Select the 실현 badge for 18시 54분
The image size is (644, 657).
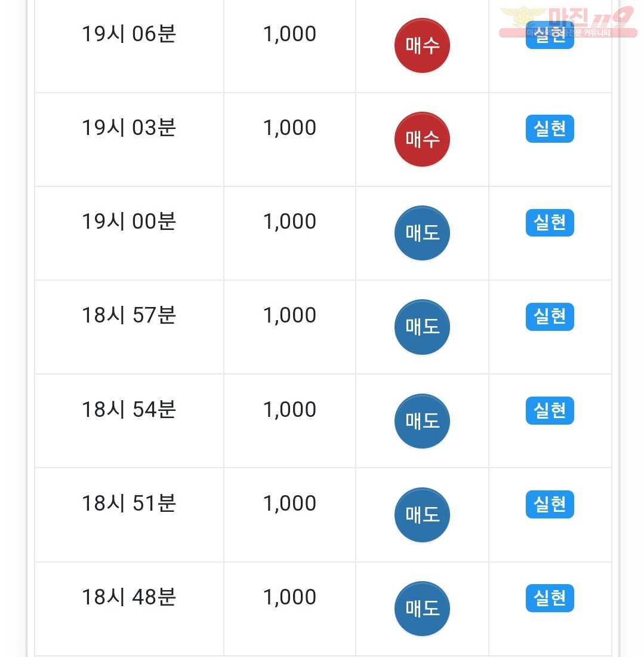pos(550,410)
